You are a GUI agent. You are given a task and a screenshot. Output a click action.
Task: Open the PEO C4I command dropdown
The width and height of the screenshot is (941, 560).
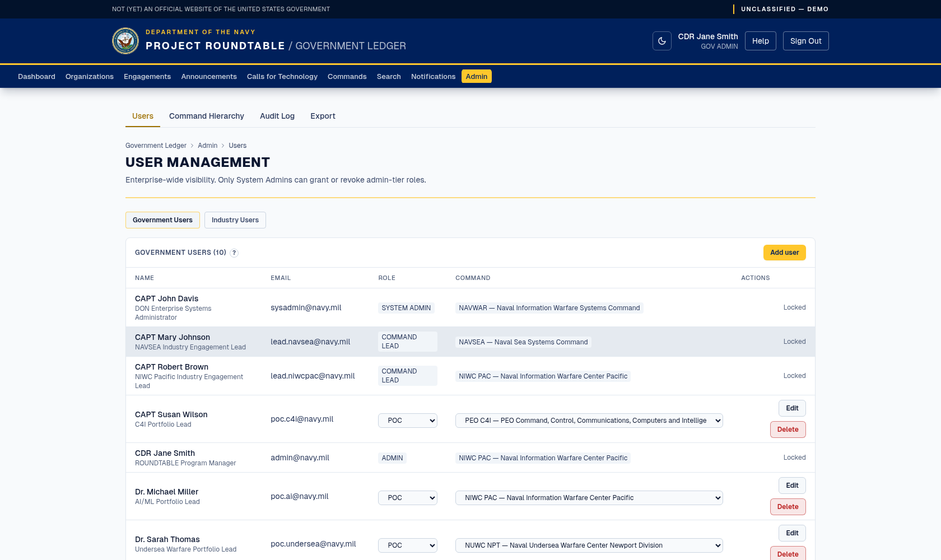point(589,421)
